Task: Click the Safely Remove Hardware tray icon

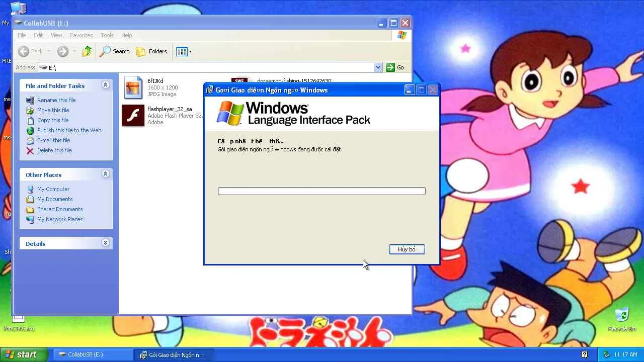Action: (x=606, y=354)
